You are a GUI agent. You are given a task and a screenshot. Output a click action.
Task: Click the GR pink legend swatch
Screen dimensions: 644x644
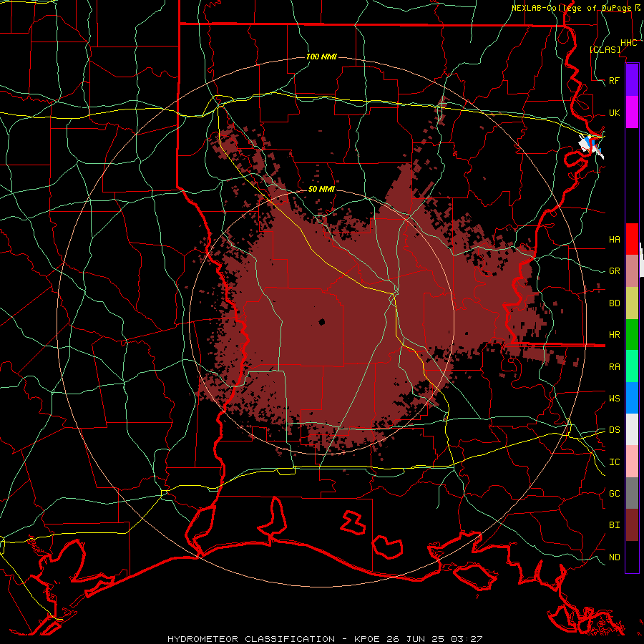click(x=632, y=271)
